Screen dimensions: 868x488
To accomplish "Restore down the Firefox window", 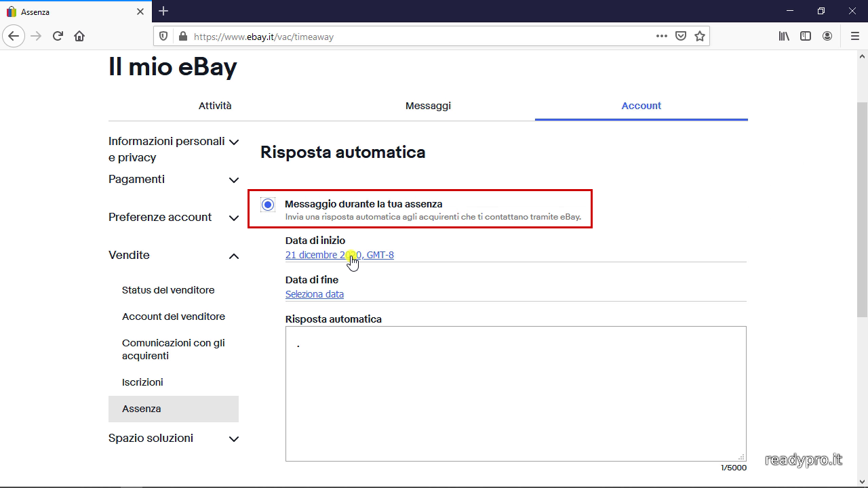I will (821, 11).
